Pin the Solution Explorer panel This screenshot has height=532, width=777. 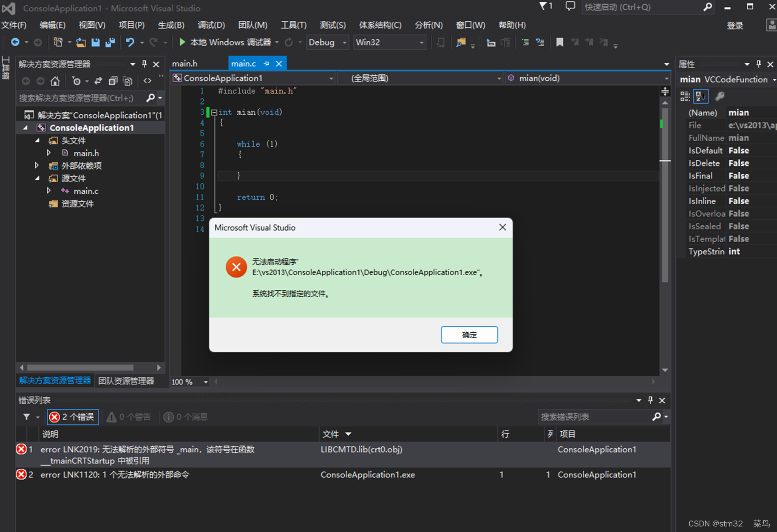pos(144,64)
